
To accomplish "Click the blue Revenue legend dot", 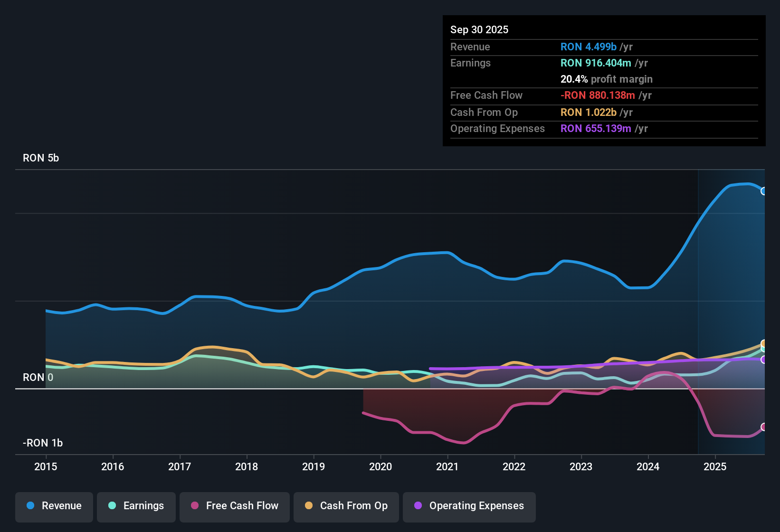I will pos(31,506).
